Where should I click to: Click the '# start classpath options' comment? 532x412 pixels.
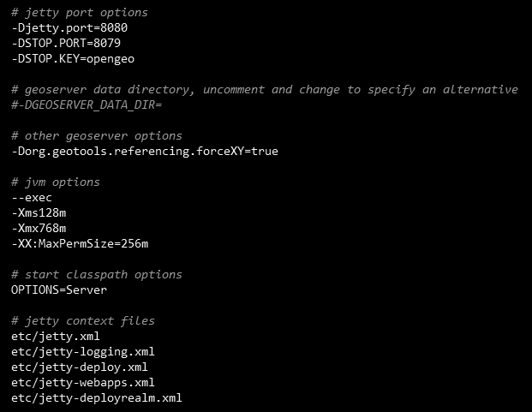click(x=97, y=275)
